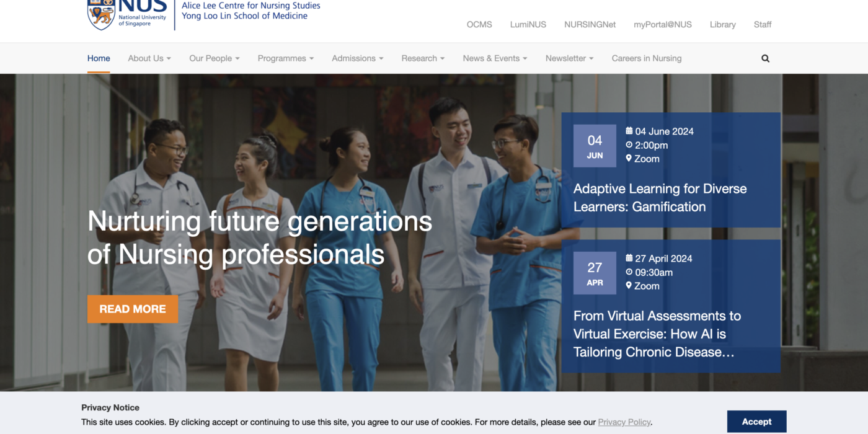This screenshot has height=434, width=868.
Task: Open the Privacy Policy link
Action: 624,422
